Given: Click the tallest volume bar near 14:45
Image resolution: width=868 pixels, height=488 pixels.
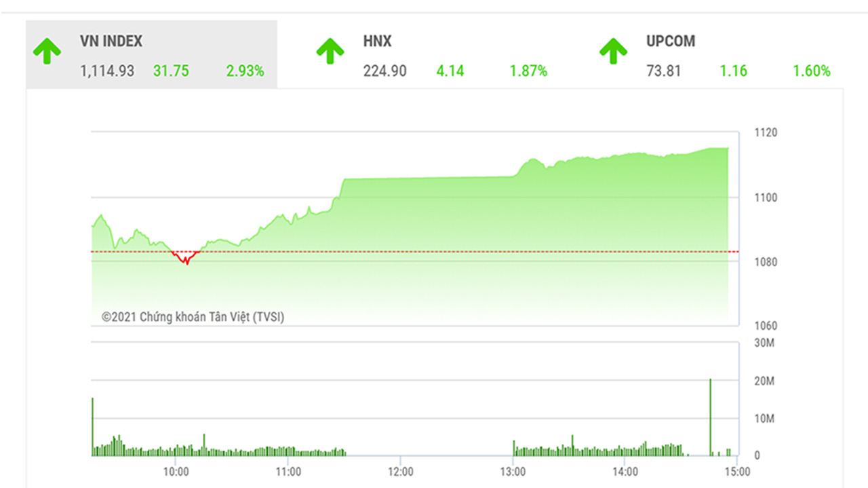Looking at the screenshot, I should tap(710, 417).
